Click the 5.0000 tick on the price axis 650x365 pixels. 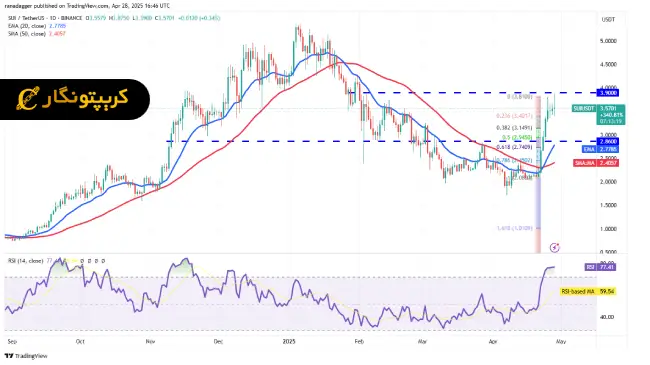(609, 41)
